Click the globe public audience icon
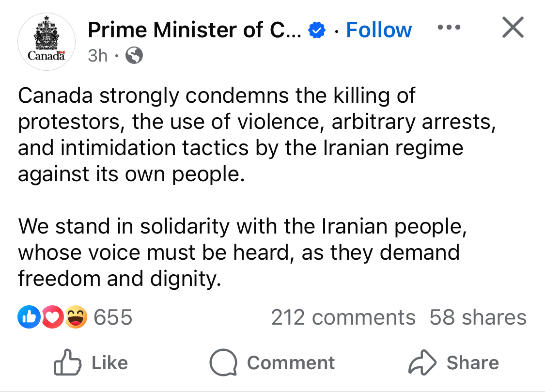This screenshot has width=545, height=392. tap(134, 56)
